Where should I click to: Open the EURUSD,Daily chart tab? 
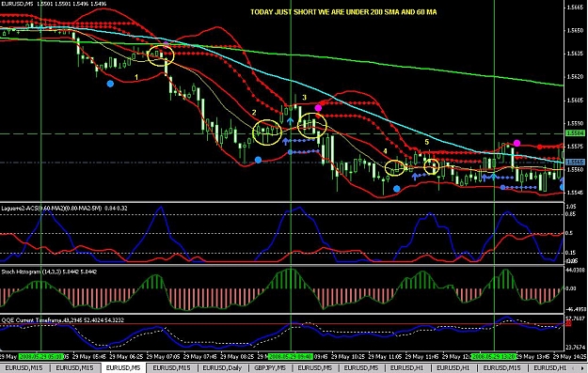pyautogui.click(x=222, y=368)
